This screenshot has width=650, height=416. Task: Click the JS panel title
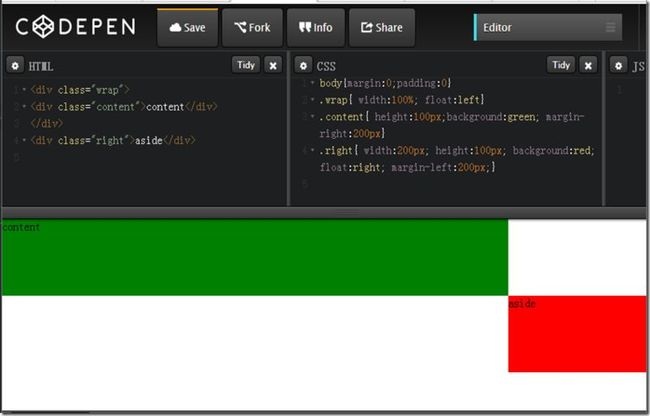pos(638,66)
